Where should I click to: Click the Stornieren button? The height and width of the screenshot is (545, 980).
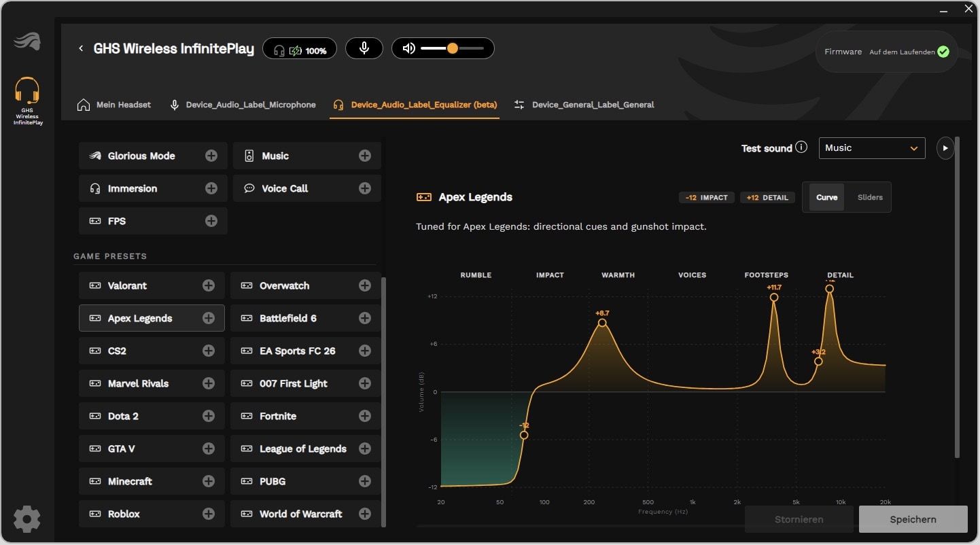[799, 519]
